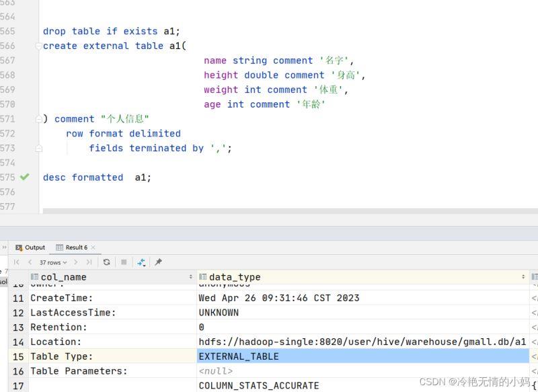Image resolution: width=538 pixels, height=392 pixels.
Task: Switch to the Output tab
Action: pos(30,247)
